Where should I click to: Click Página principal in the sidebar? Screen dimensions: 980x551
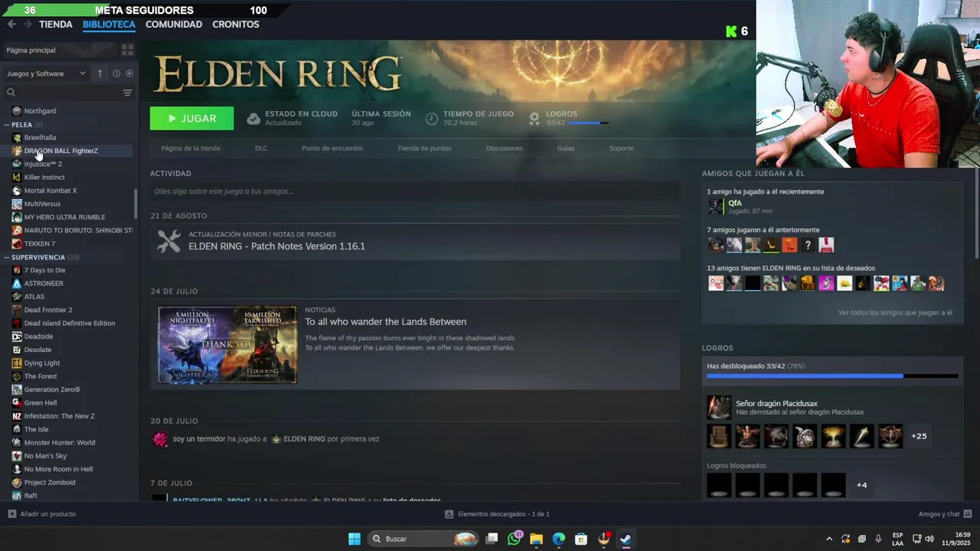tap(31, 50)
